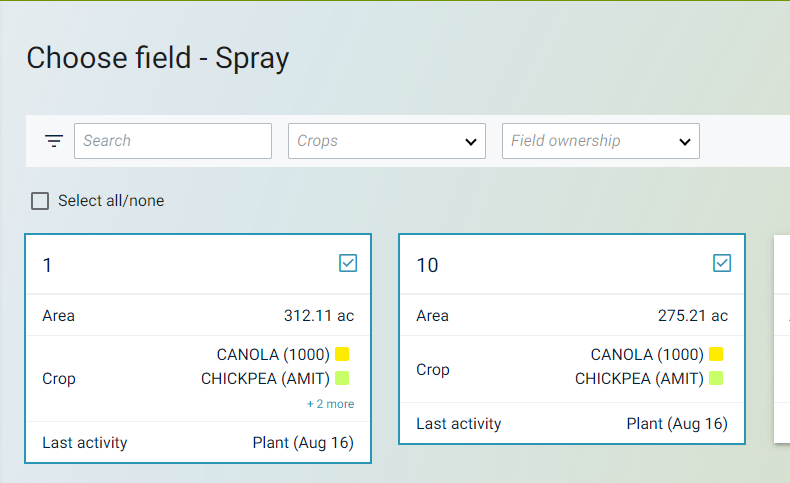
Task: Click Last activity row in field 10
Action: [572, 424]
